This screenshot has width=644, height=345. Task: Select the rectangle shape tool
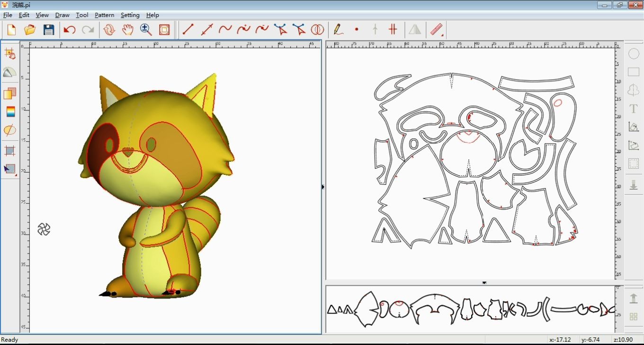point(634,72)
